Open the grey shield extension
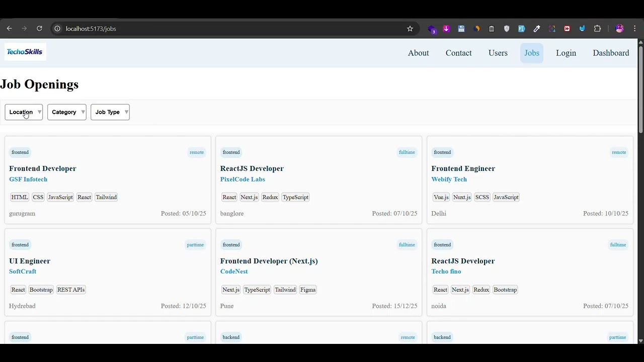Image resolution: width=644 pixels, height=362 pixels. tap(507, 29)
